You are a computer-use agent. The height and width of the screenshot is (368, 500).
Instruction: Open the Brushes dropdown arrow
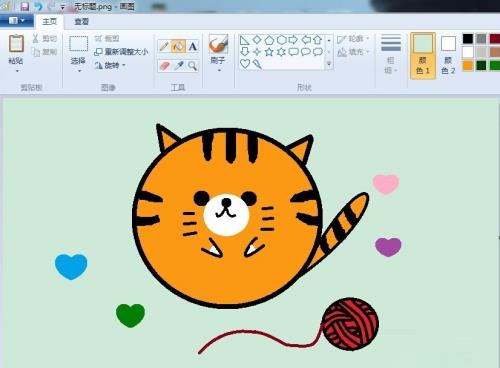pyautogui.click(x=219, y=70)
